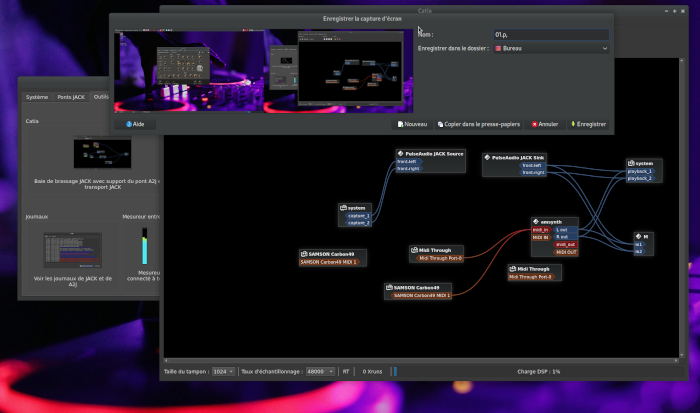Select front-right port of JACK Source

(409, 169)
